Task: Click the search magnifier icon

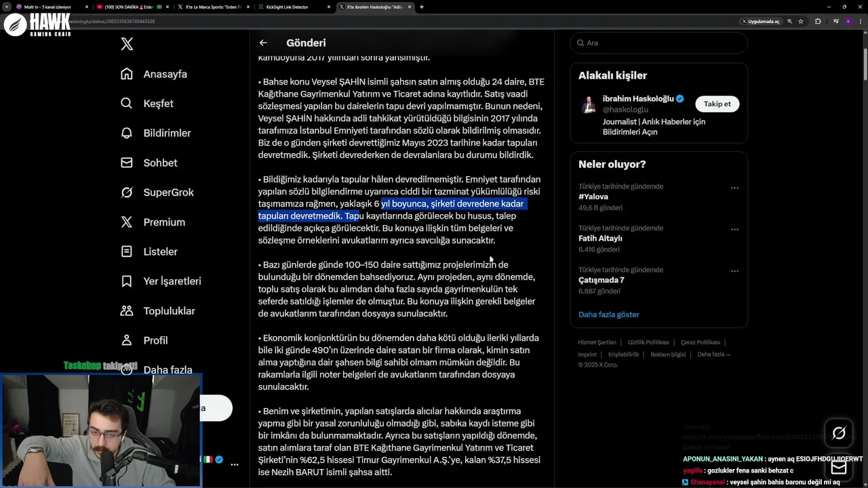Action: click(x=581, y=43)
